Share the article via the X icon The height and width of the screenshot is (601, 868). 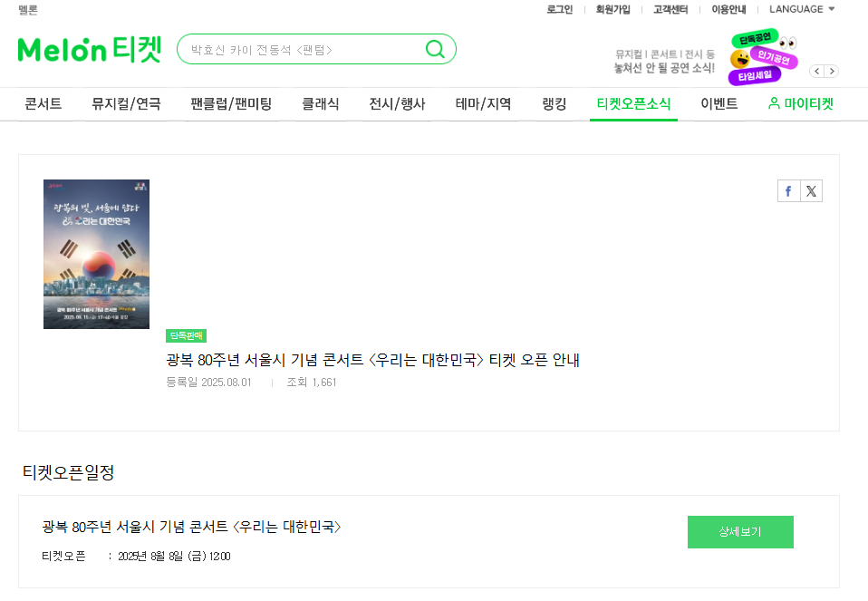pos(811,190)
